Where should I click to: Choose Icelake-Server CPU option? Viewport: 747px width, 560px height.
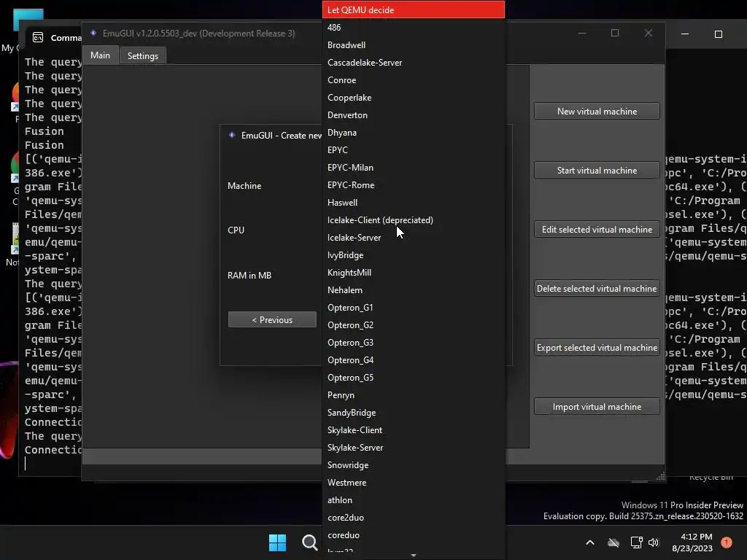point(413,238)
